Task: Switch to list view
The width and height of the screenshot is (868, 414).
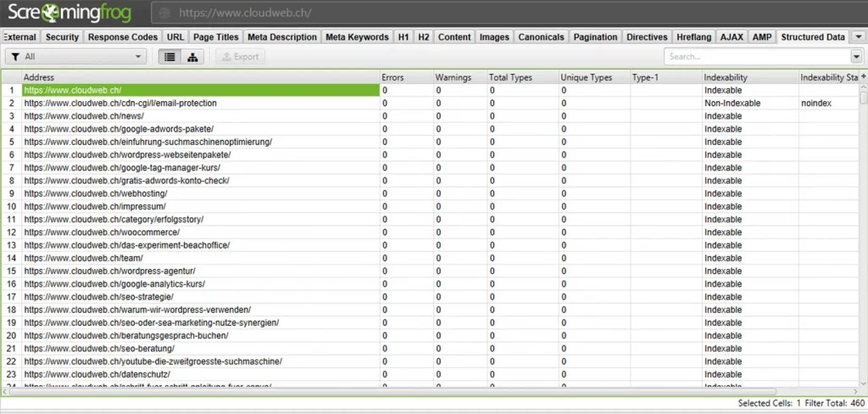Action: 170,57
